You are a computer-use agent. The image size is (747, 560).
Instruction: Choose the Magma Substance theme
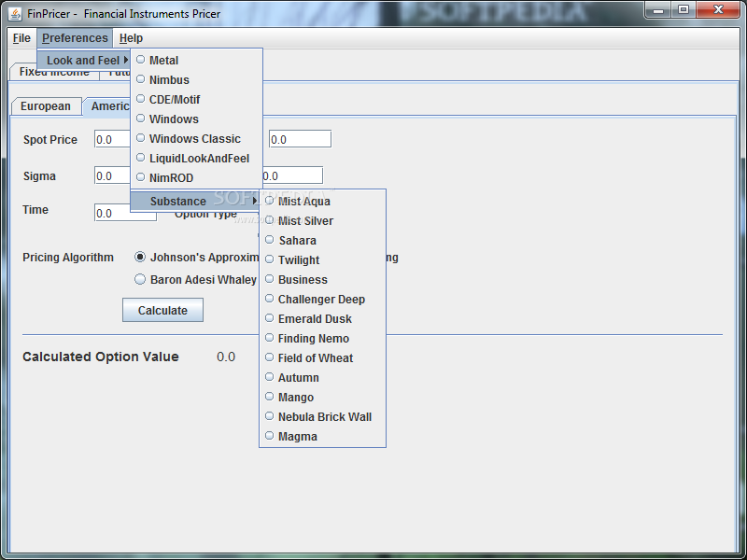322,436
